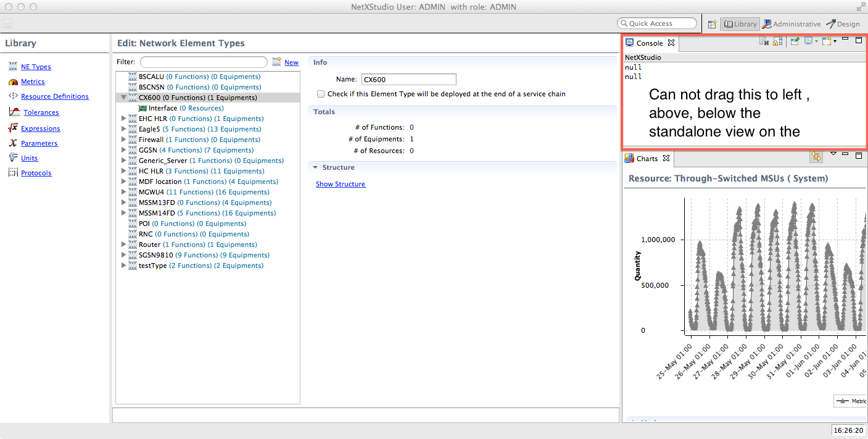The width and height of the screenshot is (868, 439).
Task: Select the MSSM14FD row in the tree
Action: (x=208, y=213)
